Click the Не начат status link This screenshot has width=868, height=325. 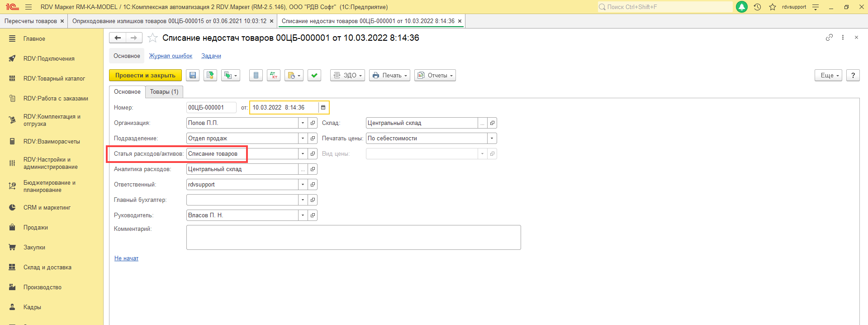point(126,258)
